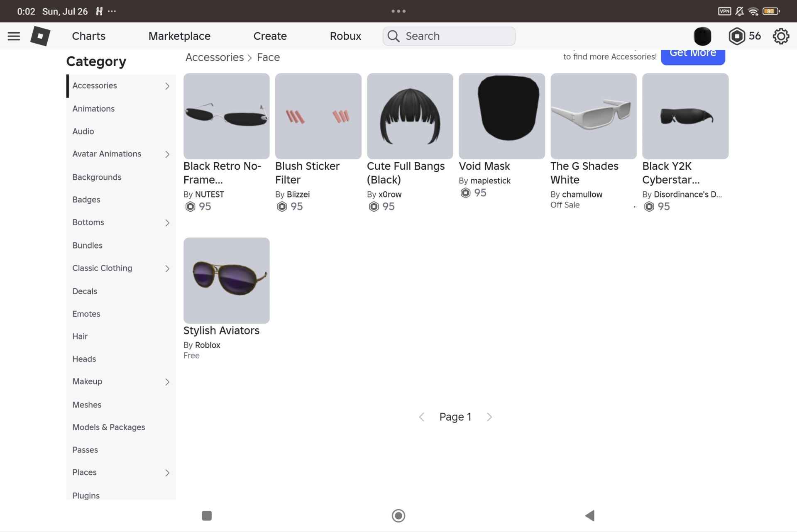Open the Create tab

(x=270, y=36)
